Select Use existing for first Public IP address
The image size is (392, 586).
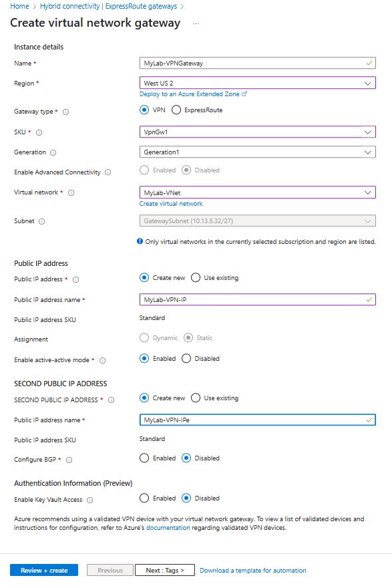pyautogui.click(x=196, y=278)
